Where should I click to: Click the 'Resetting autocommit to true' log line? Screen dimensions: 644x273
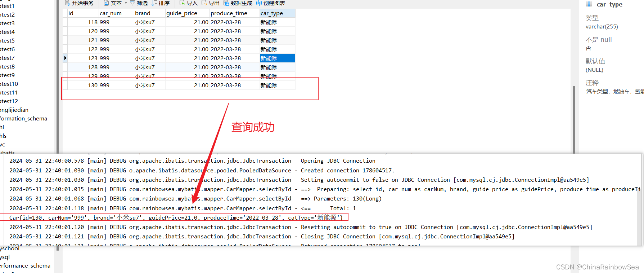[x=301, y=227]
